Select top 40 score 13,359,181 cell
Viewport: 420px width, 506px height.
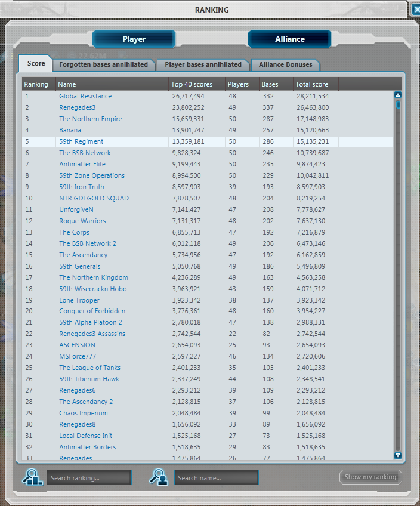pyautogui.click(x=188, y=141)
